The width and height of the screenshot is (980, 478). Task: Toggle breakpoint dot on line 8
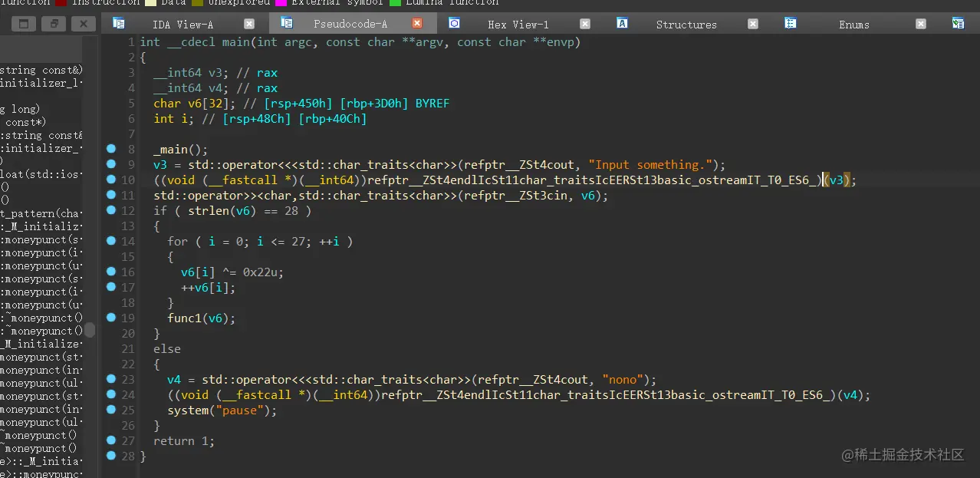coord(111,149)
